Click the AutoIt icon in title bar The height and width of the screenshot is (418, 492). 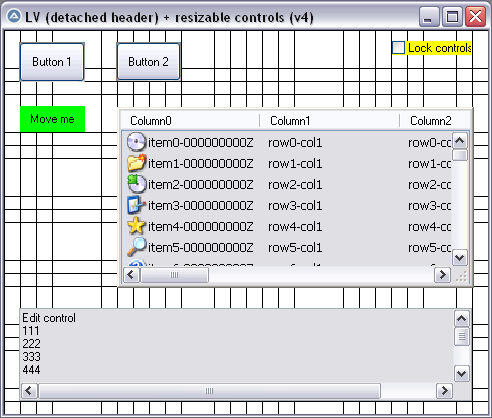14,16
